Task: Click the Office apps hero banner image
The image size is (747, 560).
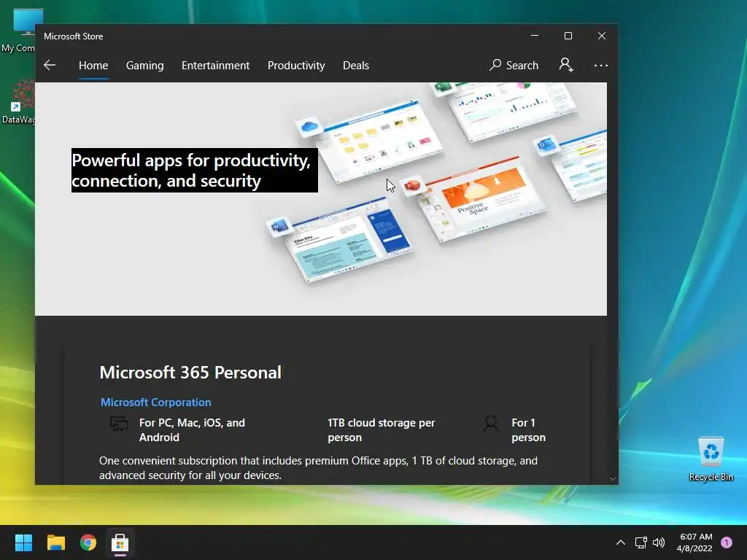Action: tap(321, 198)
